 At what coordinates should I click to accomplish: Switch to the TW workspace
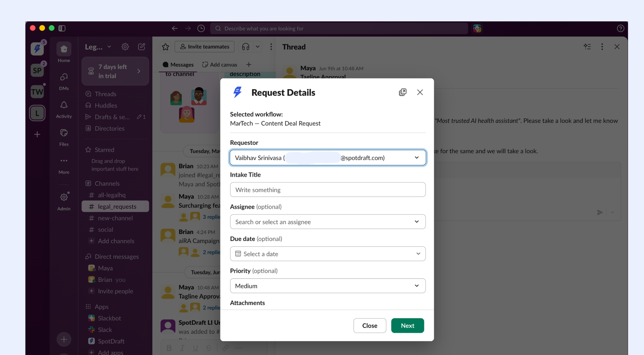37,92
